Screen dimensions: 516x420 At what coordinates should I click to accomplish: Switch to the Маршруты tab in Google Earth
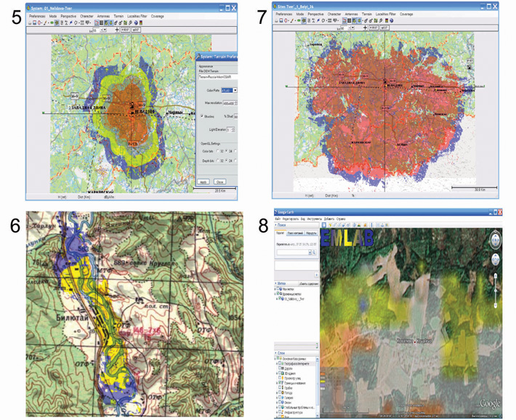click(x=311, y=233)
